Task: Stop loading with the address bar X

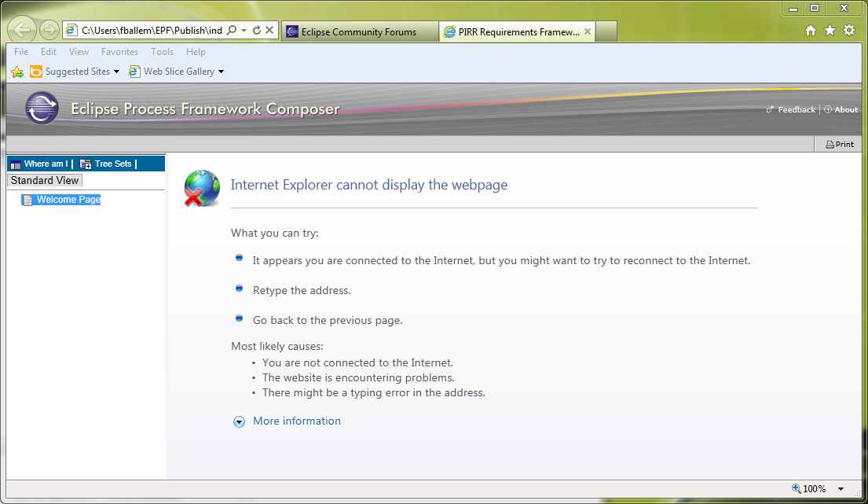Action: click(269, 30)
